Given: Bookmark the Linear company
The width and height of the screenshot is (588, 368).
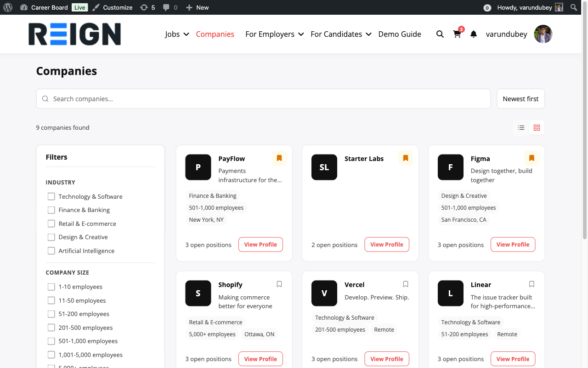Looking at the screenshot, I should coord(531,284).
